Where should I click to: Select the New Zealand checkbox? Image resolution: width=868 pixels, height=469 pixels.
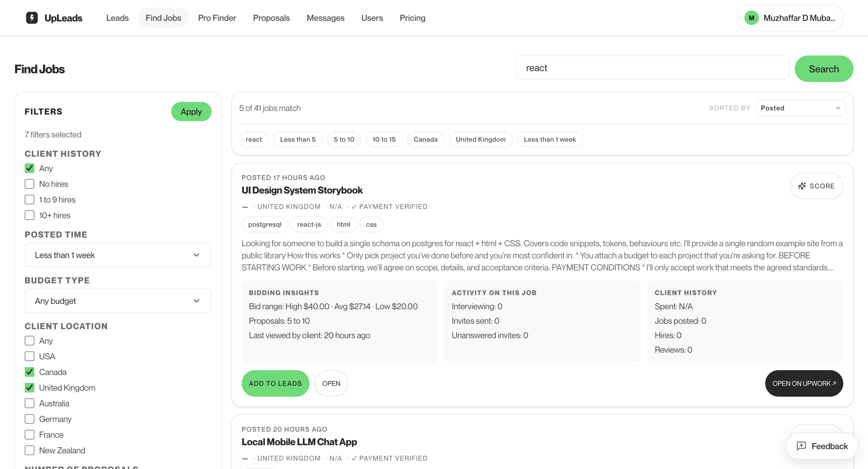pos(30,450)
